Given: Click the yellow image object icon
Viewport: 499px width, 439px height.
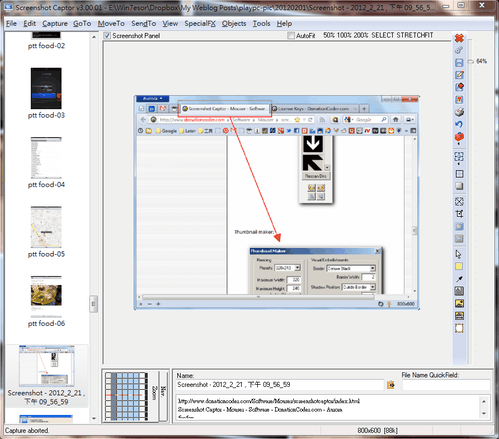Looking at the screenshot, I should pyautogui.click(x=459, y=303).
